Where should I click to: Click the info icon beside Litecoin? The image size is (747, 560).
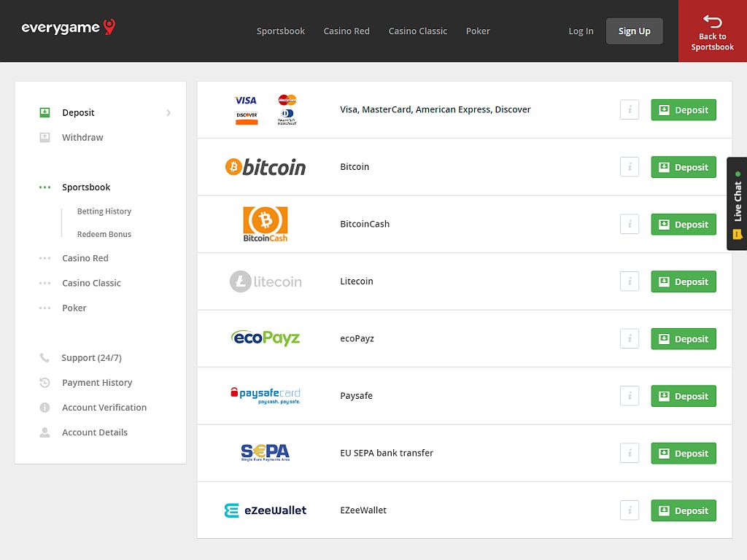tap(629, 281)
